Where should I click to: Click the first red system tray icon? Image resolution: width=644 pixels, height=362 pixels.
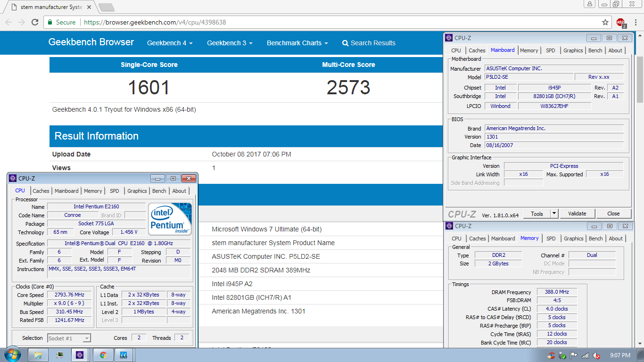(x=551, y=355)
